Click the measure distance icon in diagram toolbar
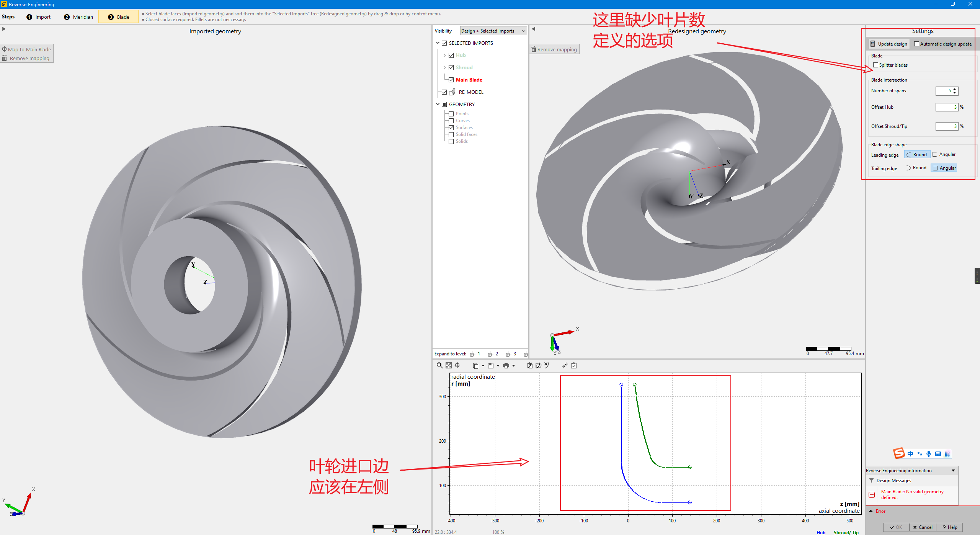Viewport: 980px width, 535px height. pyautogui.click(x=565, y=365)
